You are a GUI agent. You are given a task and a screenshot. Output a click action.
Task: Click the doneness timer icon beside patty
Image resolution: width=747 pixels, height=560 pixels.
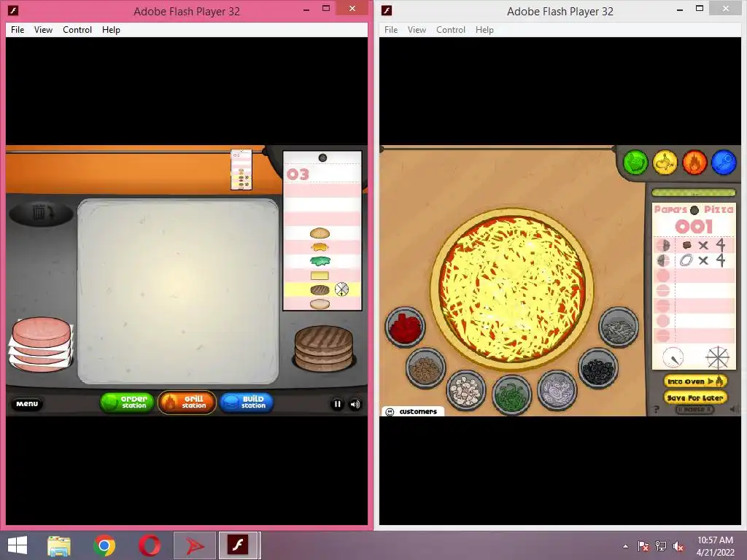[341, 289]
